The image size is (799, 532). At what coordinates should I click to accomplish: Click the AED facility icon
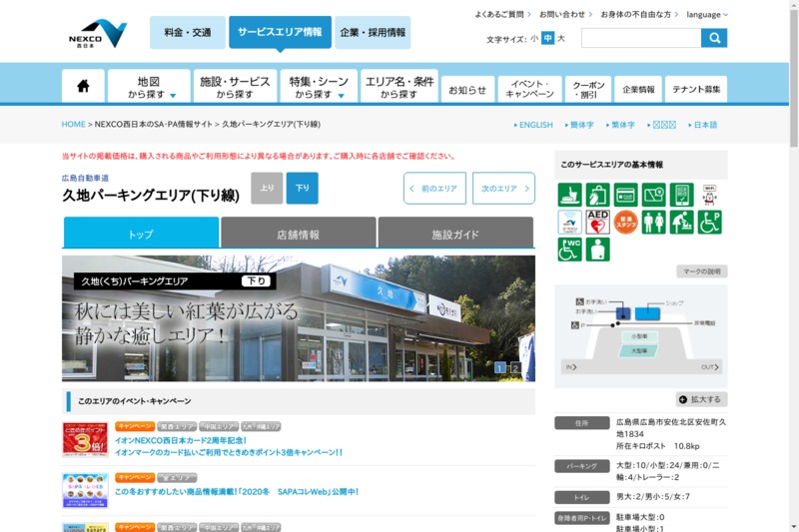[x=597, y=222]
